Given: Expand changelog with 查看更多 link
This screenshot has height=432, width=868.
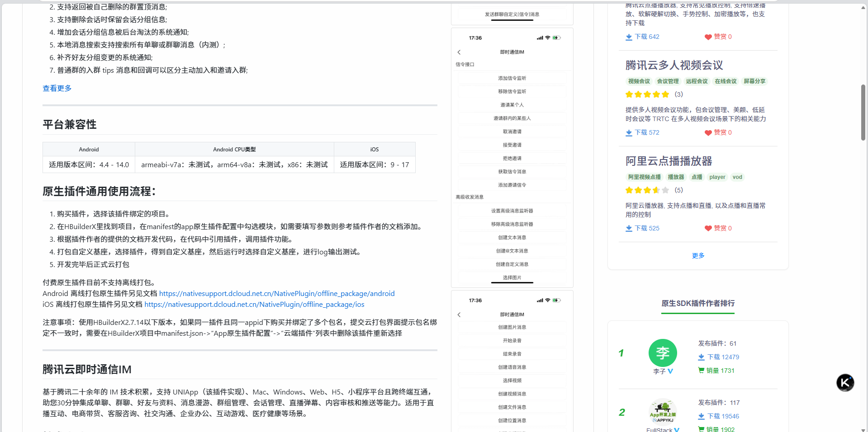Looking at the screenshot, I should pos(57,88).
